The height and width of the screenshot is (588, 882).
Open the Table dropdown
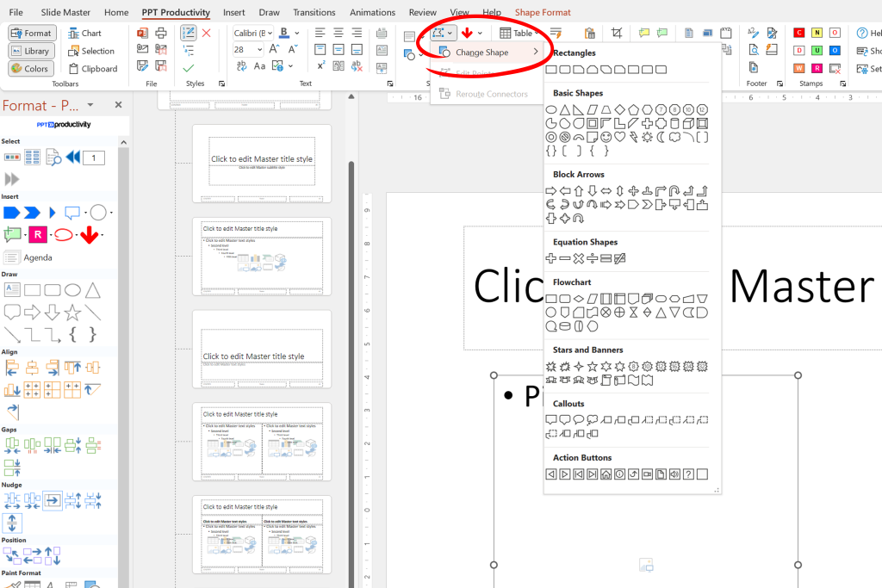[519, 34]
